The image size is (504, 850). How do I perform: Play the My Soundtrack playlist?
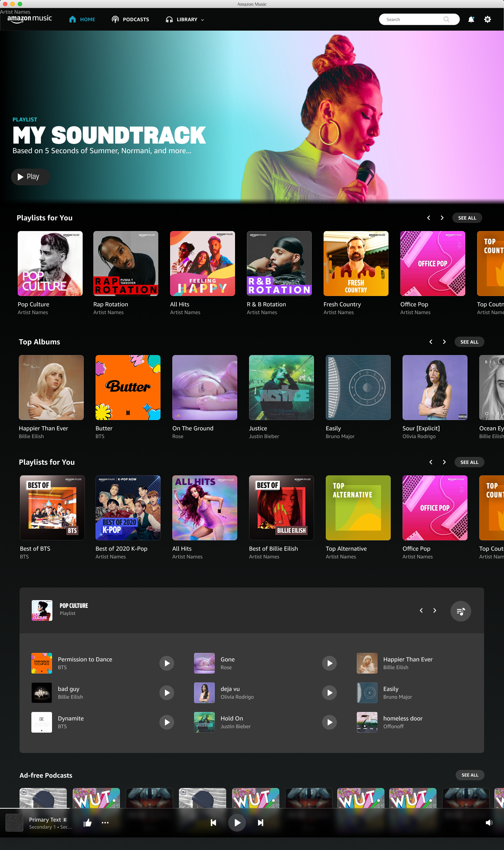tap(30, 177)
